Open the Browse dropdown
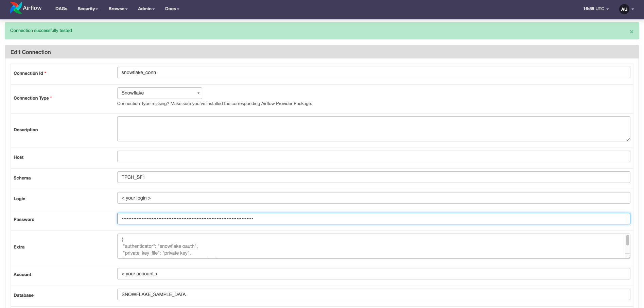This screenshot has height=308, width=644. click(x=118, y=8)
